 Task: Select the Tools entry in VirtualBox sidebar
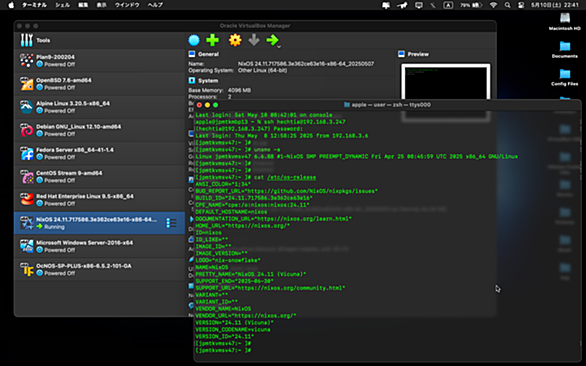click(x=99, y=40)
